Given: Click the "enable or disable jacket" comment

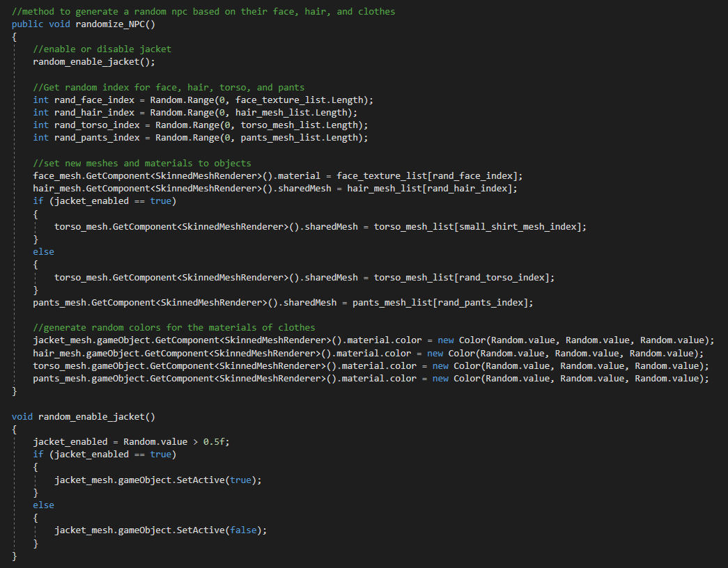Looking at the screenshot, I should tap(102, 49).
